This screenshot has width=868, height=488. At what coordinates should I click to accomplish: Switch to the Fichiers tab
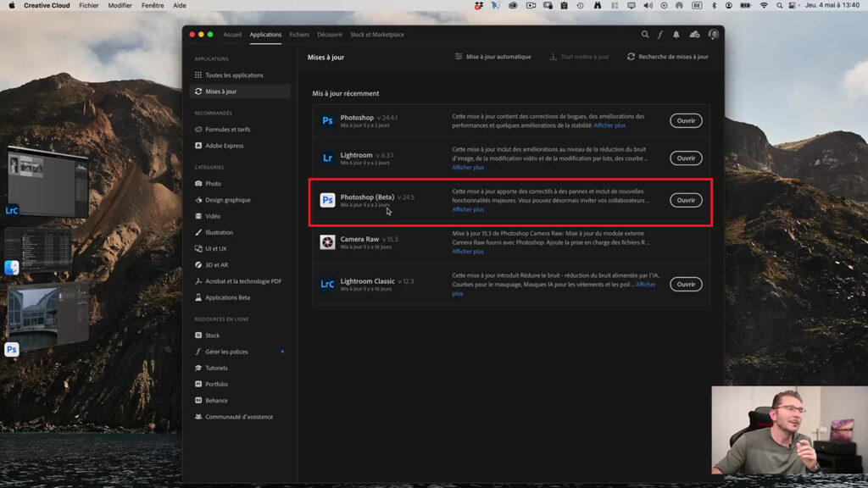[299, 35]
